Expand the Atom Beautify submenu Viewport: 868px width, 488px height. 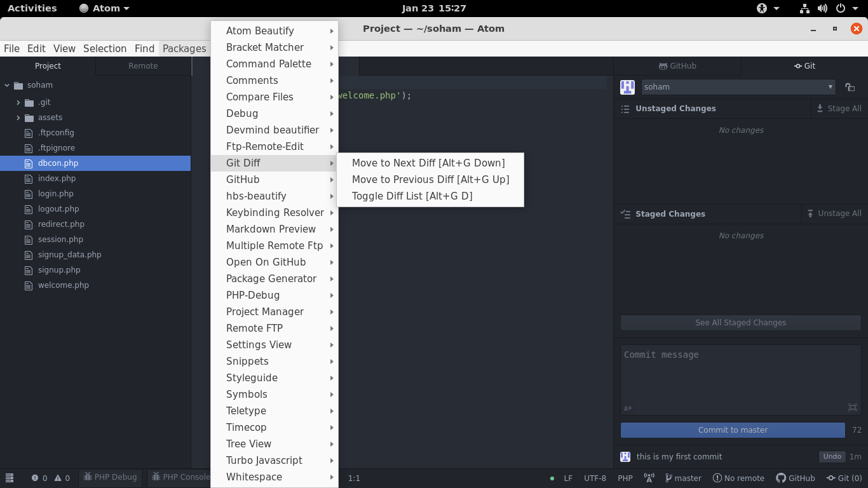tap(275, 30)
